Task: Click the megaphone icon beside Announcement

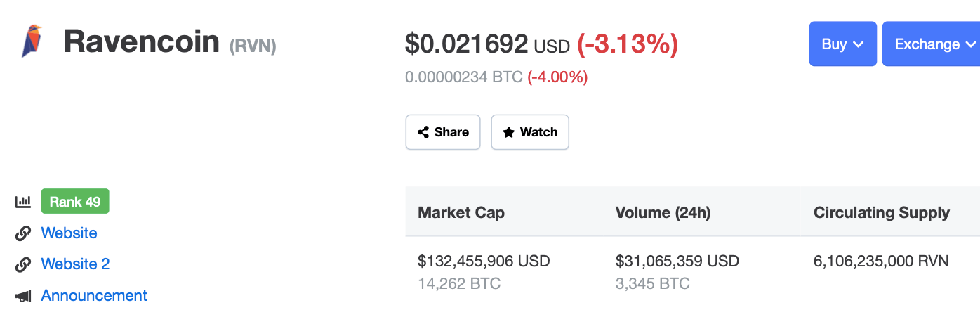Action: [23, 296]
